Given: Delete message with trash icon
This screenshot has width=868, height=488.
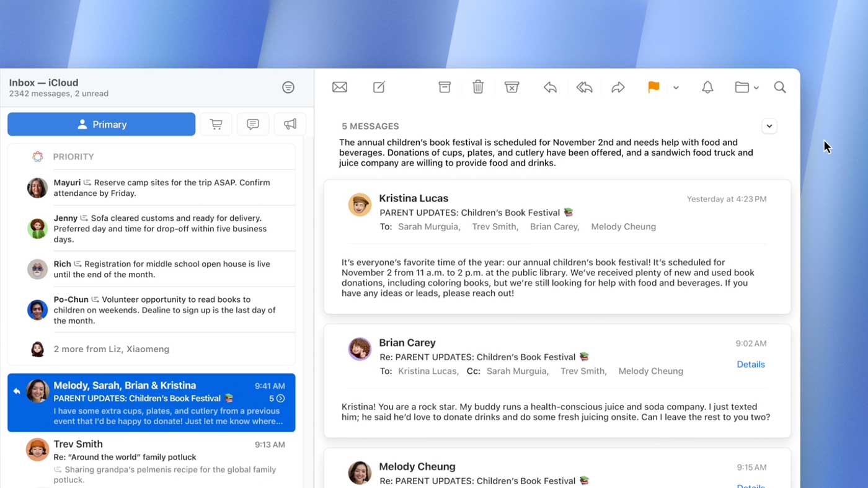Looking at the screenshot, I should [x=478, y=87].
